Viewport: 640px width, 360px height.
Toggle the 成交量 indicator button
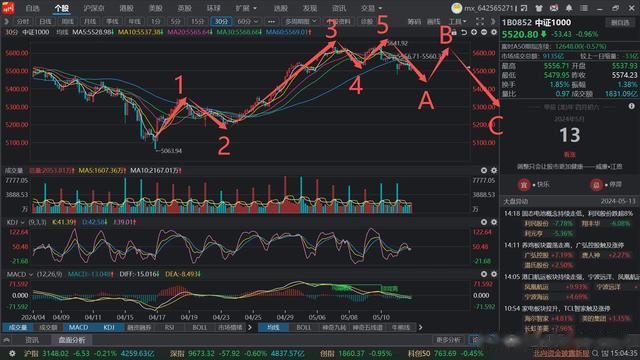tap(18, 327)
